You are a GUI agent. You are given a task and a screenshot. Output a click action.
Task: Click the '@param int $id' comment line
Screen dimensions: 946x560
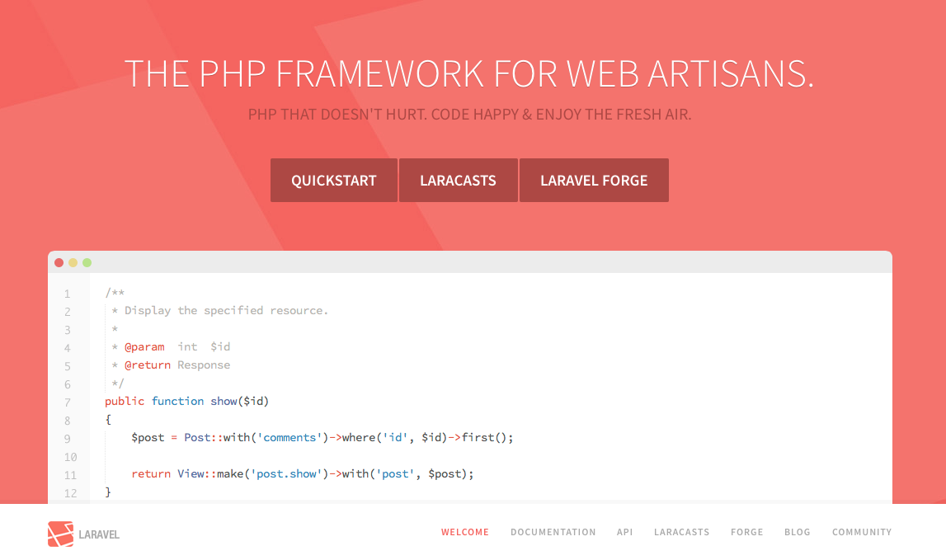tap(171, 347)
